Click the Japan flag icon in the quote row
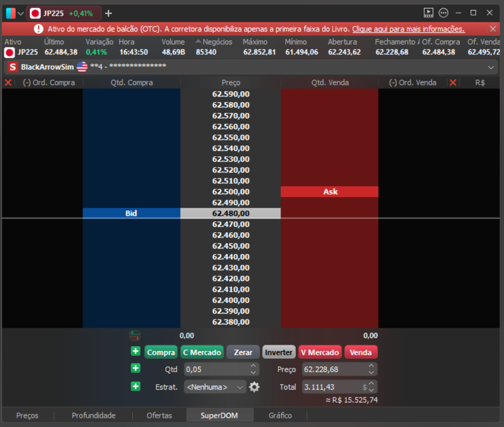The image size is (504, 427). pyautogui.click(x=9, y=52)
